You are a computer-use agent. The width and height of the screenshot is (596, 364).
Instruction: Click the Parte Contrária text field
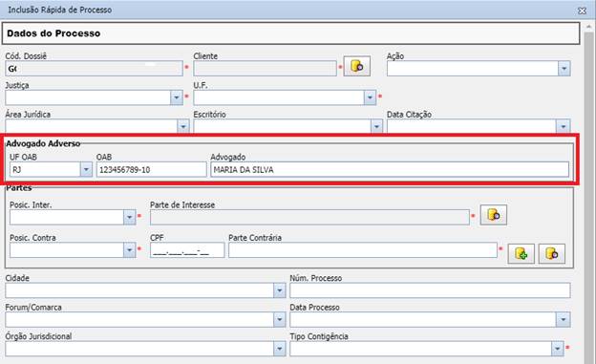point(363,250)
